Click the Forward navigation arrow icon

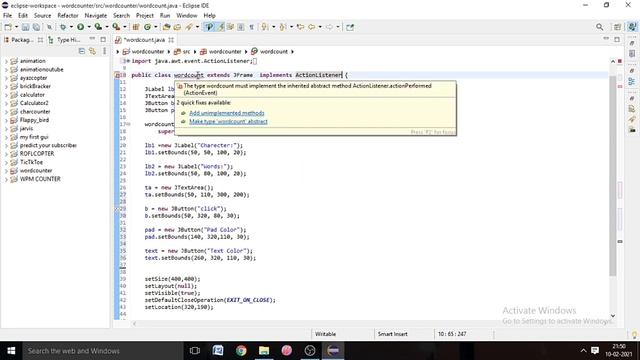329,27
